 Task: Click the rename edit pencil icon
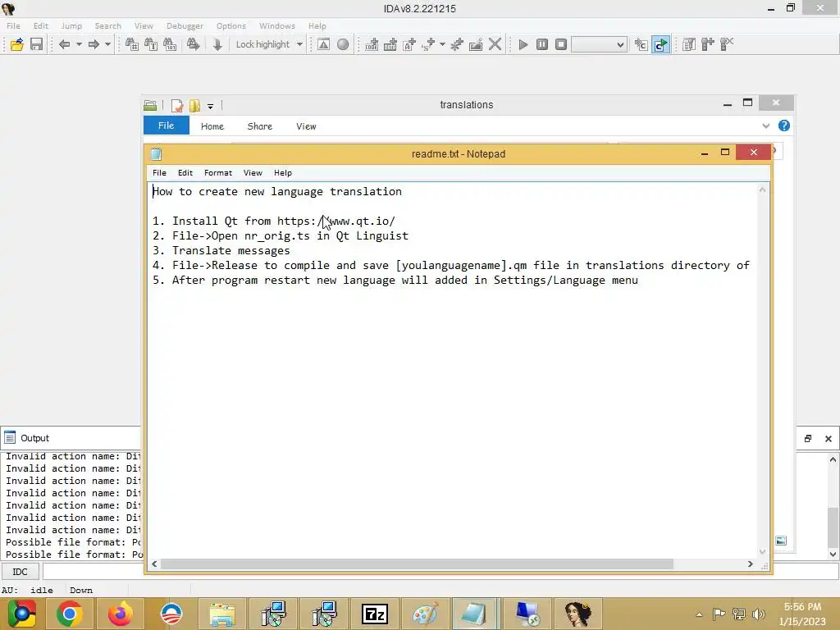(x=476, y=44)
